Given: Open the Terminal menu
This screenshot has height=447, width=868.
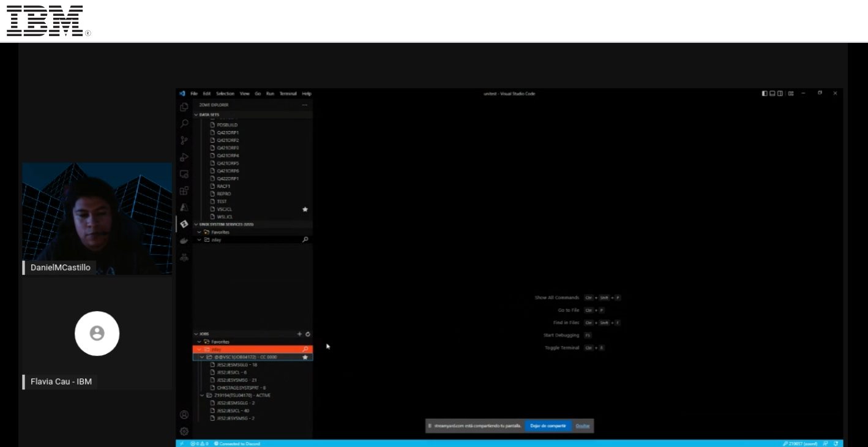Looking at the screenshot, I should (x=288, y=94).
